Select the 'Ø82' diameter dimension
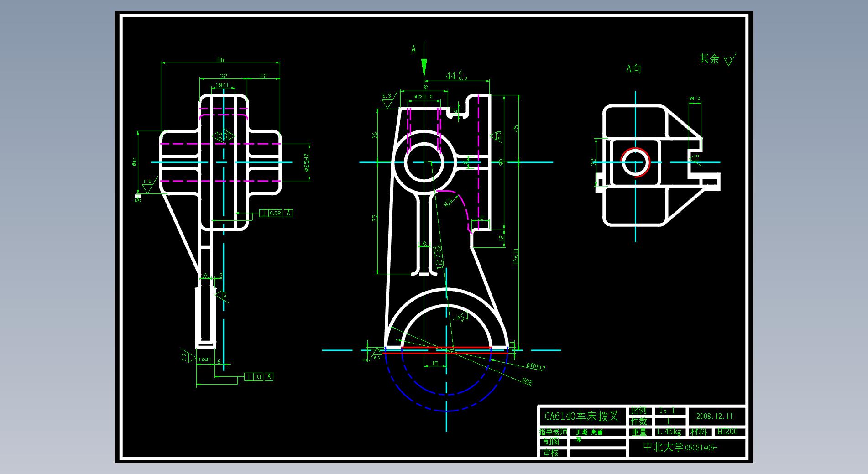The width and height of the screenshot is (868, 474). pyautogui.click(x=527, y=381)
